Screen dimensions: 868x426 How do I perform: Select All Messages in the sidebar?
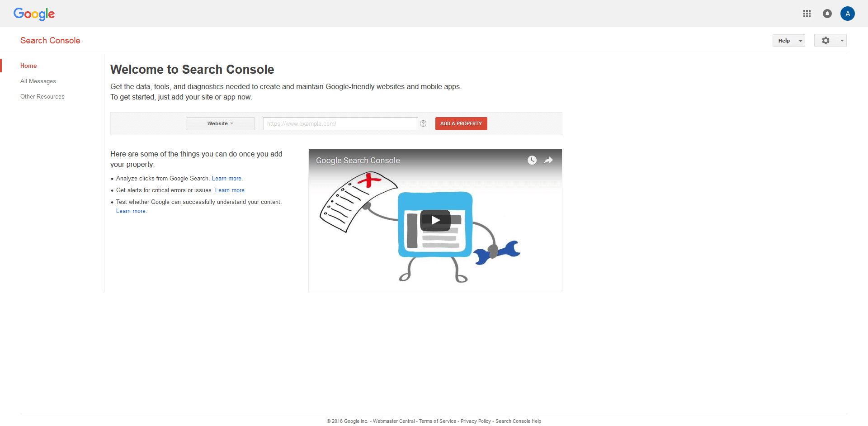click(38, 81)
